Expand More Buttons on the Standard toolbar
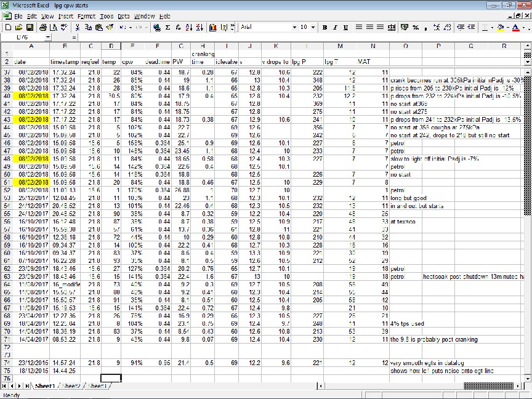 (x=232, y=28)
